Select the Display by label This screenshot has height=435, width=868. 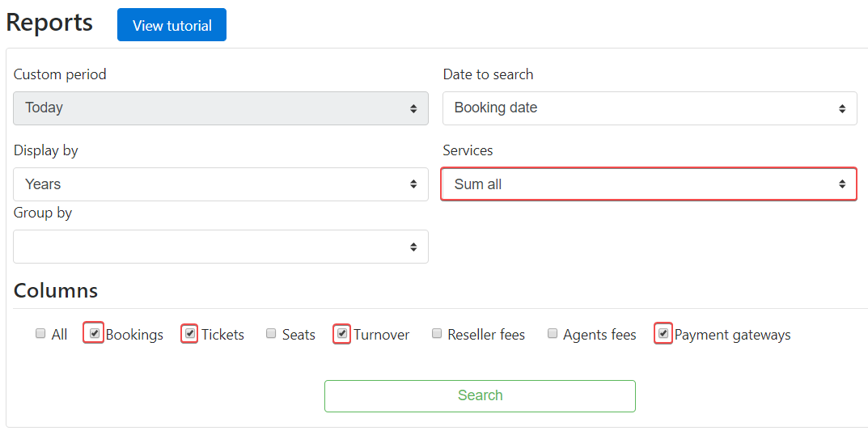(x=46, y=150)
